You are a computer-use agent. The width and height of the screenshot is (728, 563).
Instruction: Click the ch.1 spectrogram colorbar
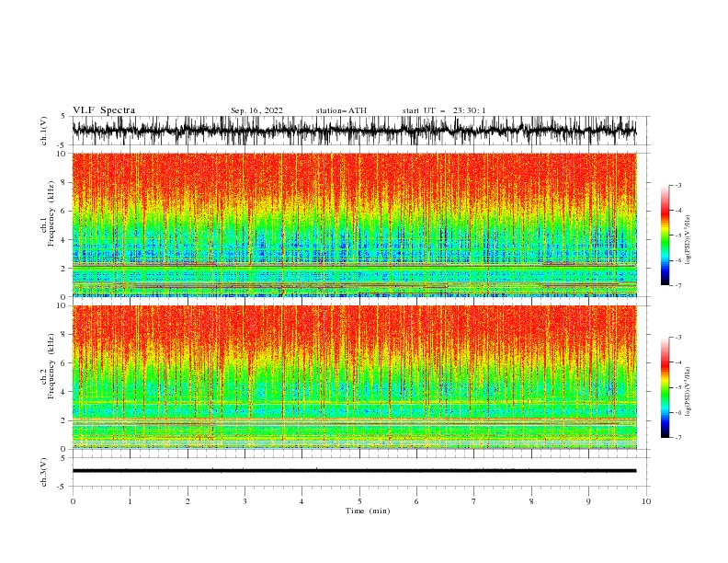pyautogui.click(x=665, y=236)
